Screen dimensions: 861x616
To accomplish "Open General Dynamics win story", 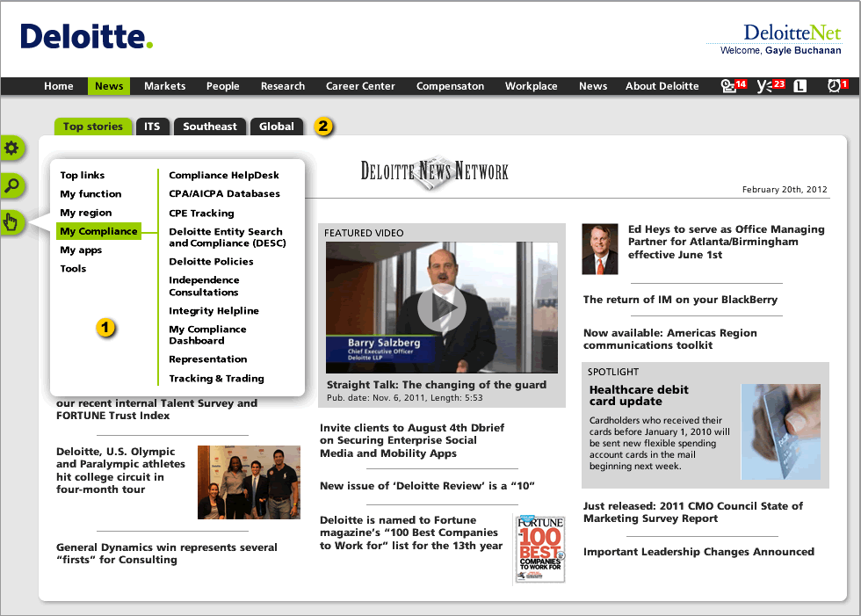I will [166, 554].
